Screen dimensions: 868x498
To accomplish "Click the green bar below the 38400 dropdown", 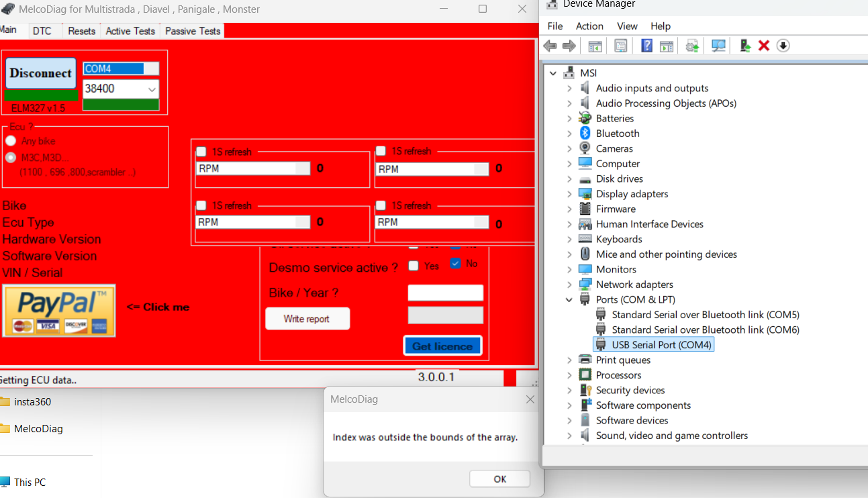I will coord(121,104).
